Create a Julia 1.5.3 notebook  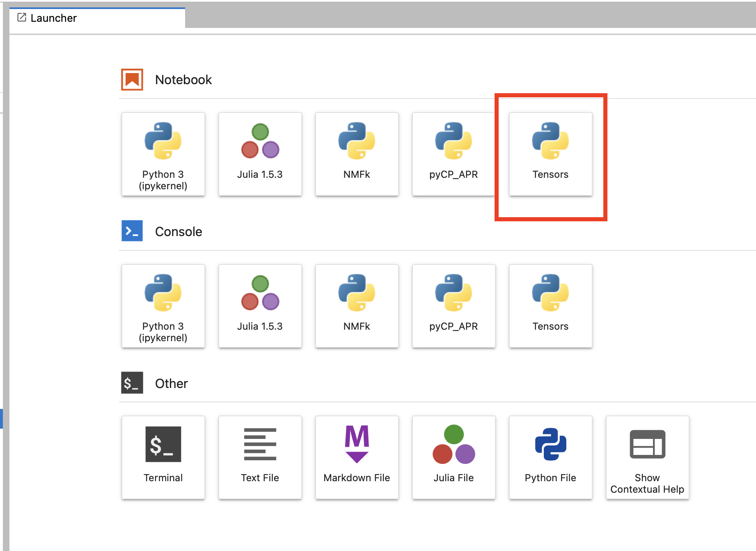[x=260, y=154]
